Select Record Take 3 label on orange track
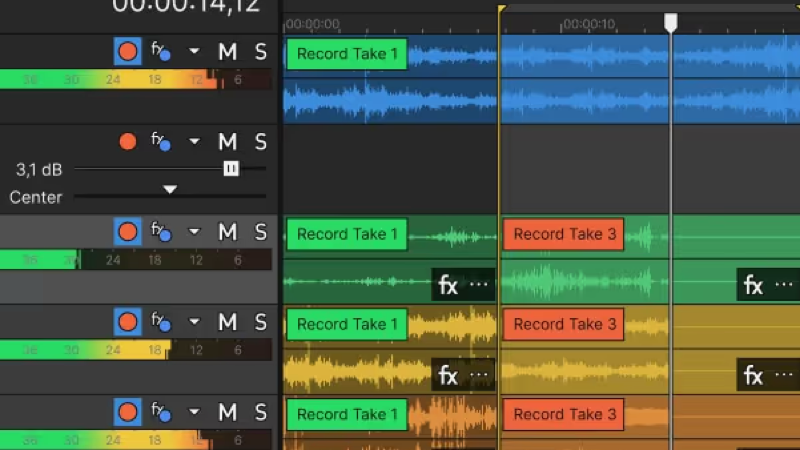Image resolution: width=800 pixels, height=450 pixels. pyautogui.click(x=563, y=414)
